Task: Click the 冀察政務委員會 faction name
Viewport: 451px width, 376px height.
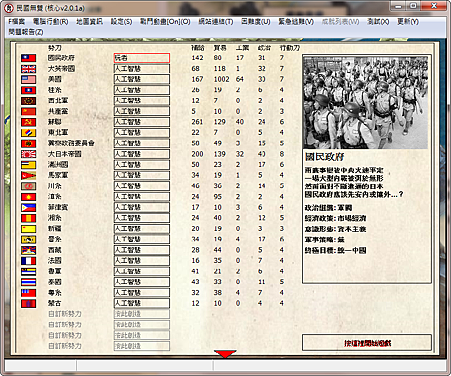Action: point(71,143)
